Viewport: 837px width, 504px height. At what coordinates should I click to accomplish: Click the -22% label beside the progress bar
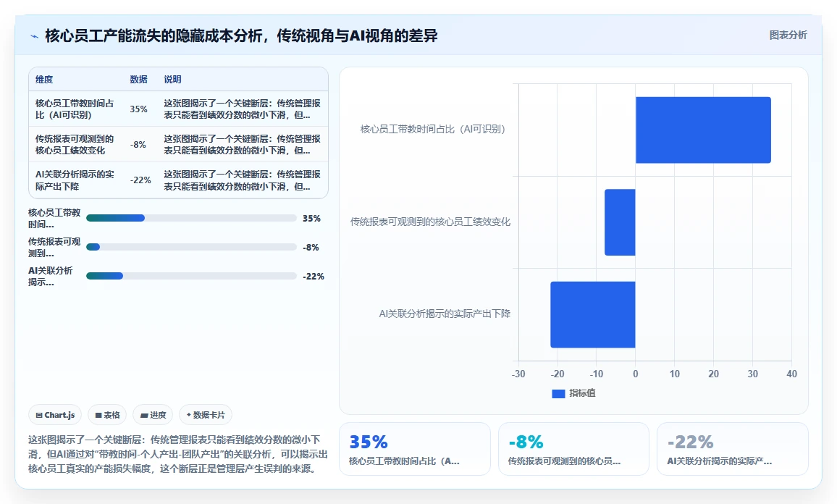pyautogui.click(x=314, y=277)
